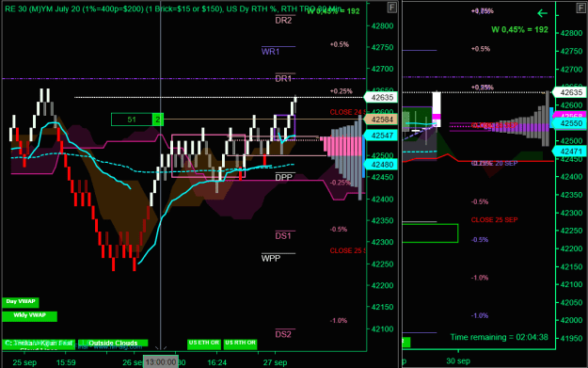Click the DR1 pivot label

[x=283, y=78]
